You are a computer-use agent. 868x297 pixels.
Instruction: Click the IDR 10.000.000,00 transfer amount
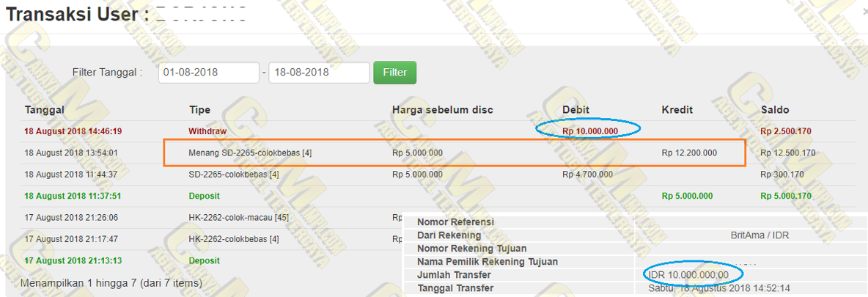click(688, 275)
